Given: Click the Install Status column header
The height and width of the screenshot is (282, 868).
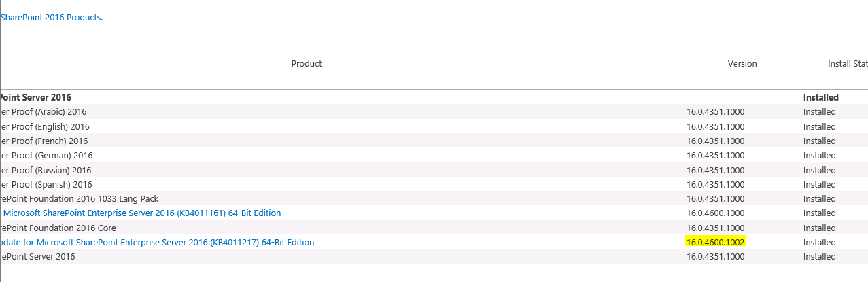Looking at the screenshot, I should (848, 64).
